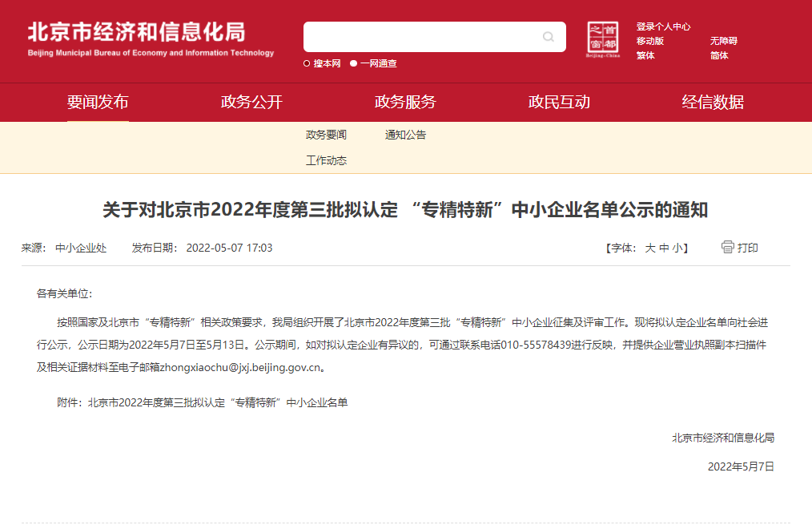Click the printer icon
This screenshot has height=525, width=812.
tap(727, 247)
